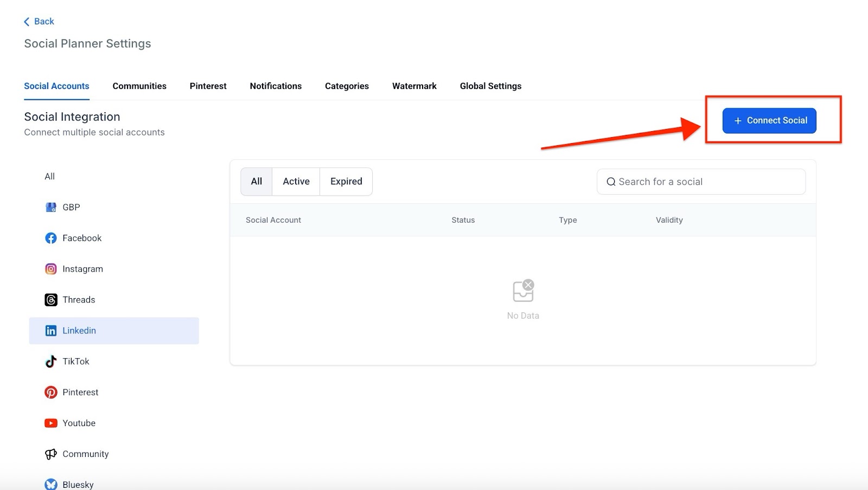The height and width of the screenshot is (490, 868).
Task: Go back using the Back link
Action: (39, 22)
